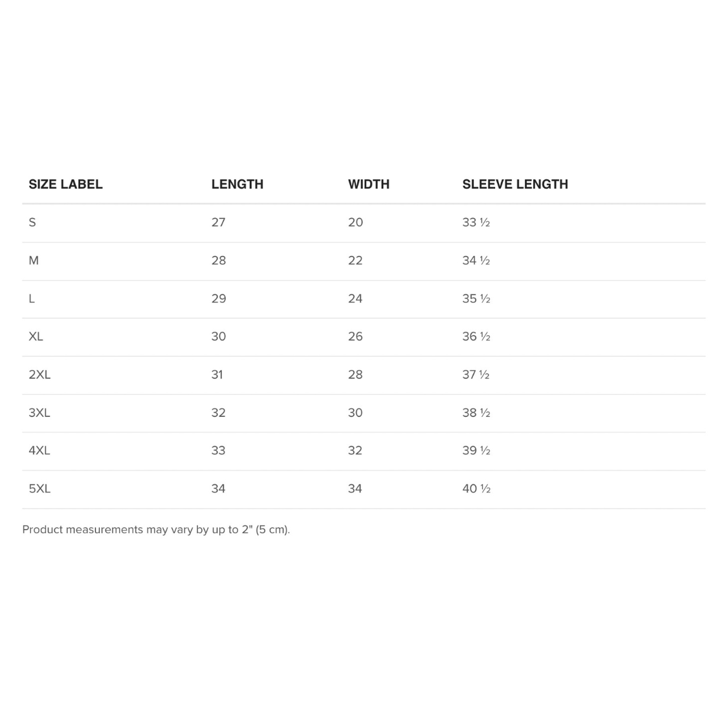The height and width of the screenshot is (728, 728).
Task: Click sleeve length value 40 ½
Action: pyautogui.click(x=476, y=489)
